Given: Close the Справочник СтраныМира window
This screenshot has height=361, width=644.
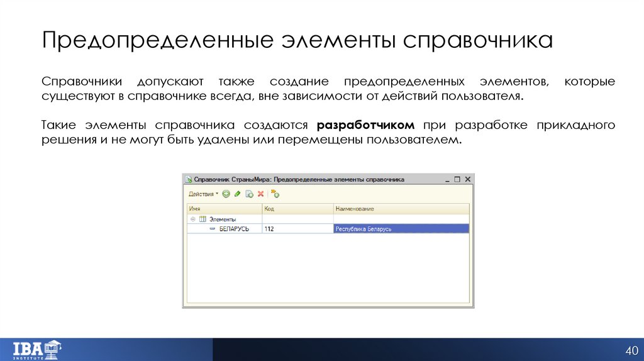Looking at the screenshot, I should click(467, 179).
